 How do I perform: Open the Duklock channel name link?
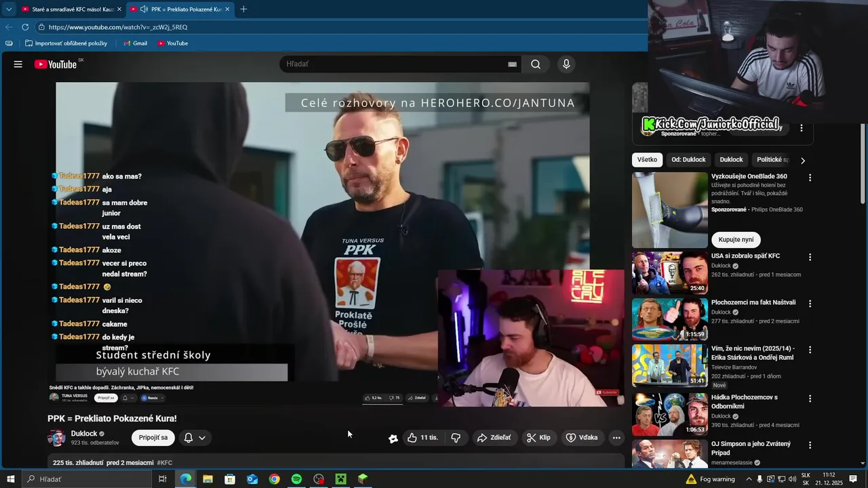(x=84, y=434)
